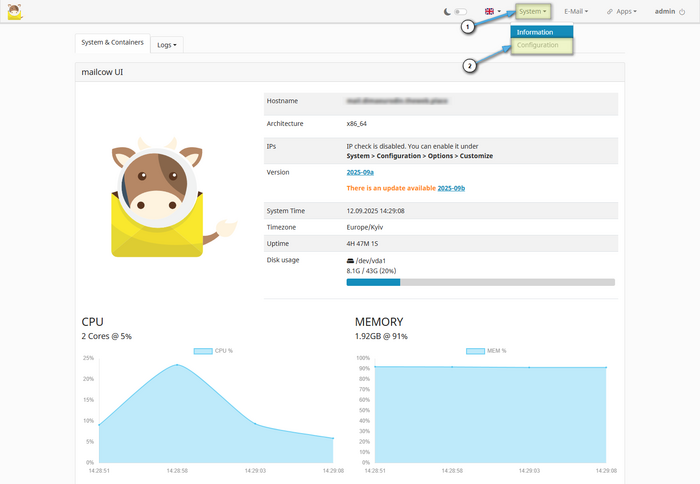Click the admin logout power icon
The height and width of the screenshot is (484, 700).
point(682,12)
